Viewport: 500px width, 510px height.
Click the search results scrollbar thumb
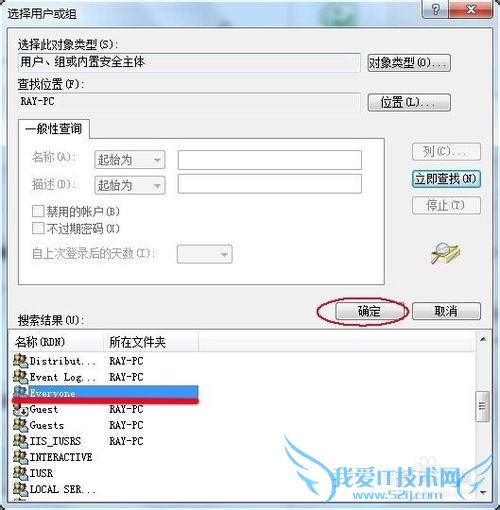pos(483,406)
